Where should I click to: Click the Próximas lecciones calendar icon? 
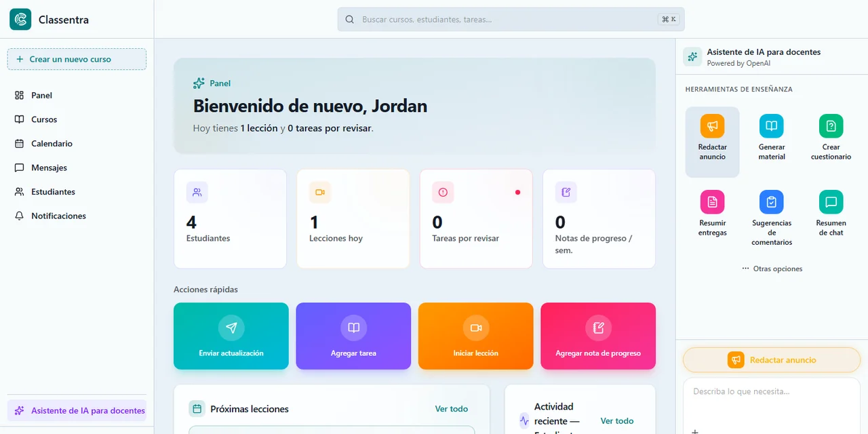[197, 408]
